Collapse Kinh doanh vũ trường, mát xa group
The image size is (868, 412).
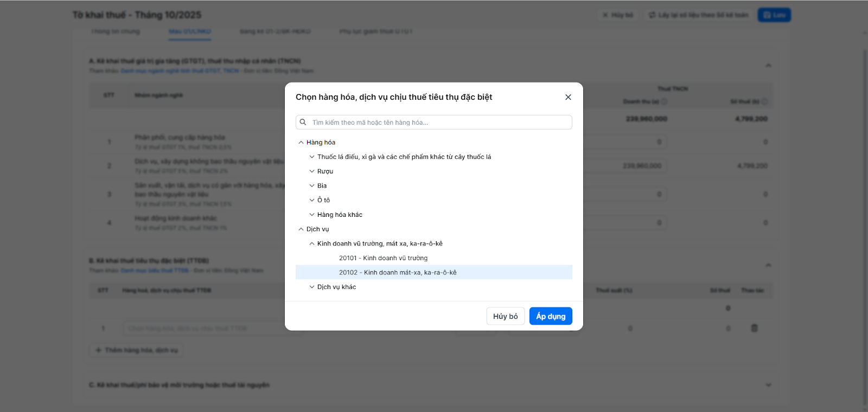[x=312, y=244]
